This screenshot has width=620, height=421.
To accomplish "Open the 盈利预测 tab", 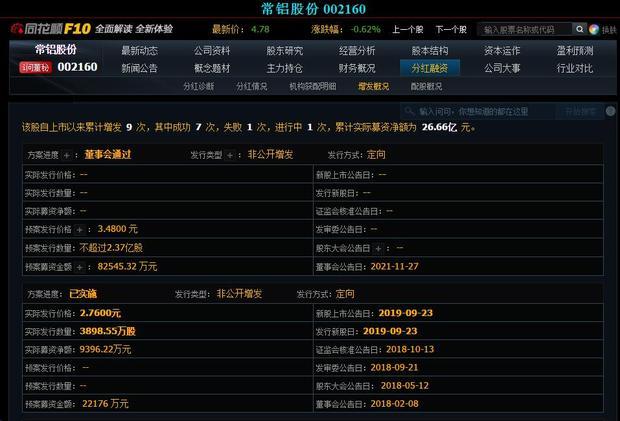I will point(575,51).
